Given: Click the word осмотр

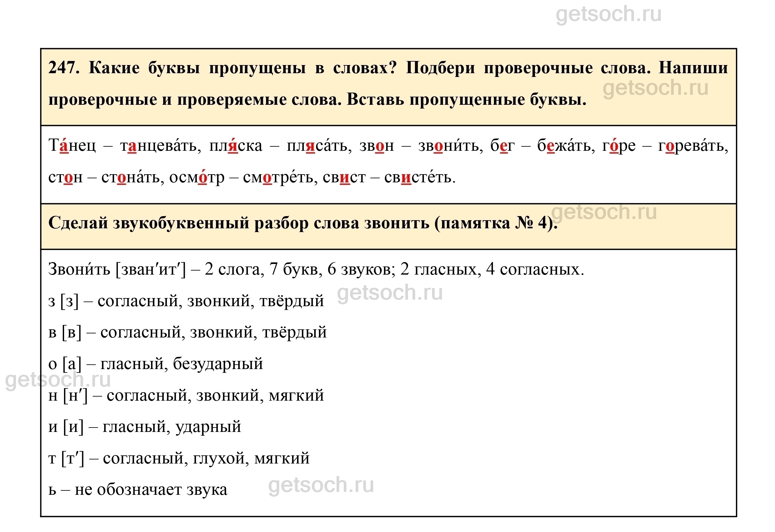Looking at the screenshot, I should 197,177.
